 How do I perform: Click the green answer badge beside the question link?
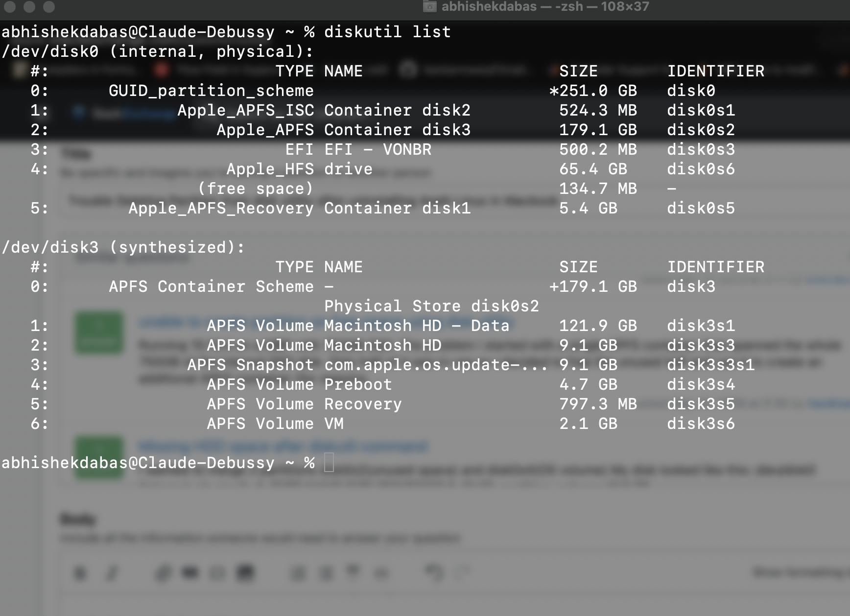[x=98, y=333]
